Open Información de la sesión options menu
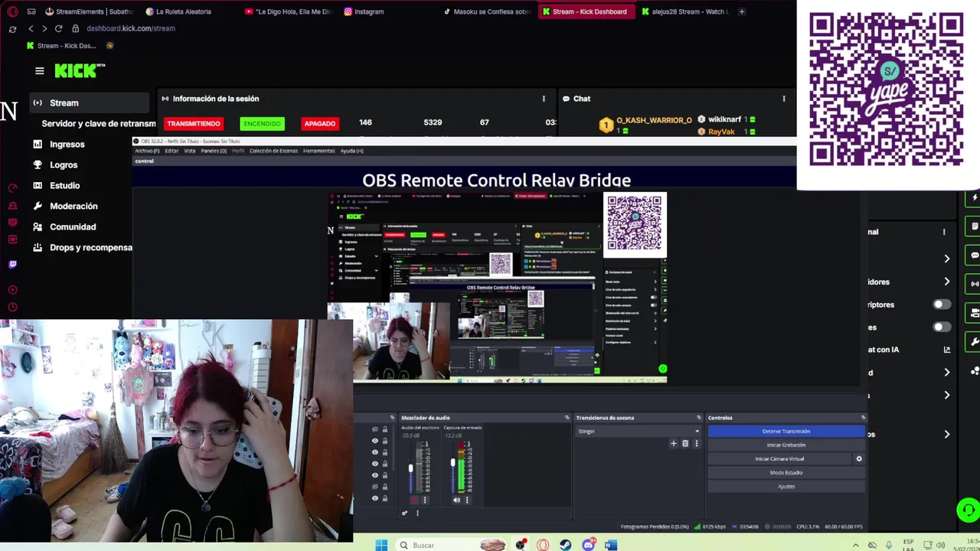The image size is (980, 551). (x=544, y=99)
